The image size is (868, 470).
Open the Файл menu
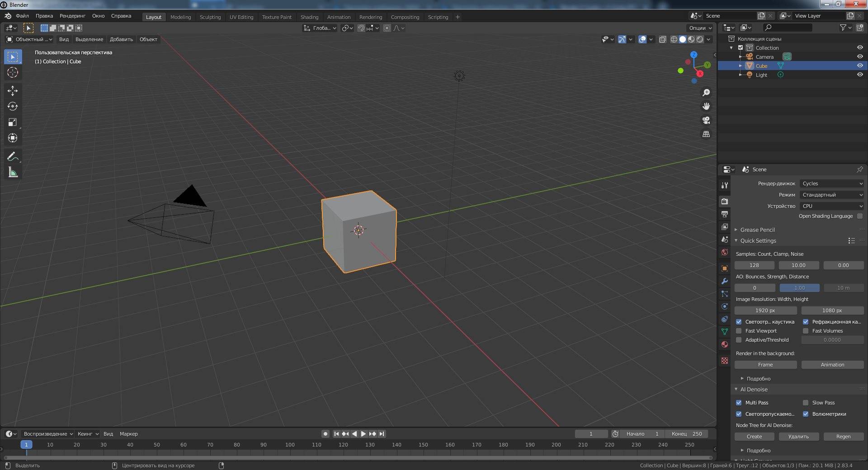point(22,16)
